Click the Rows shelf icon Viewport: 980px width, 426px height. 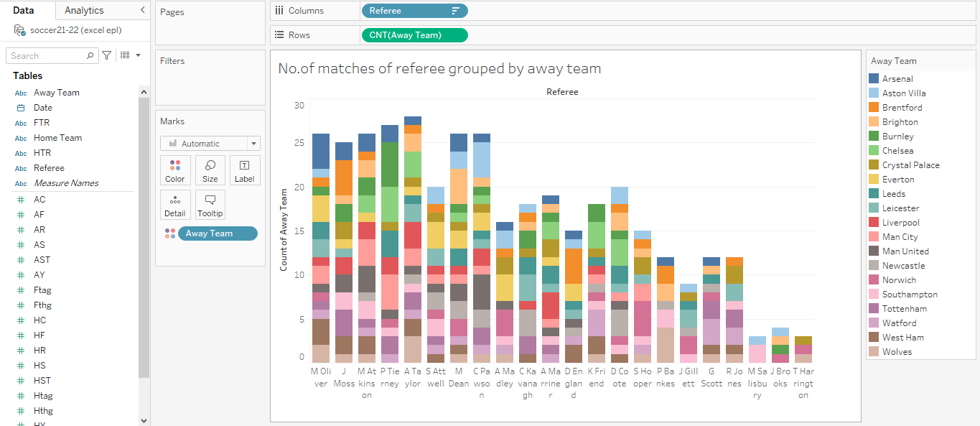click(x=279, y=34)
